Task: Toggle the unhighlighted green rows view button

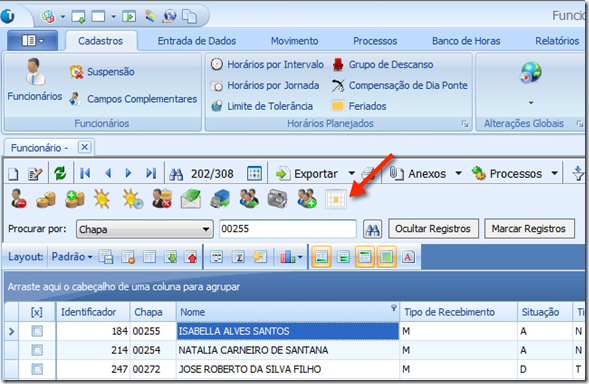Action: tap(343, 257)
